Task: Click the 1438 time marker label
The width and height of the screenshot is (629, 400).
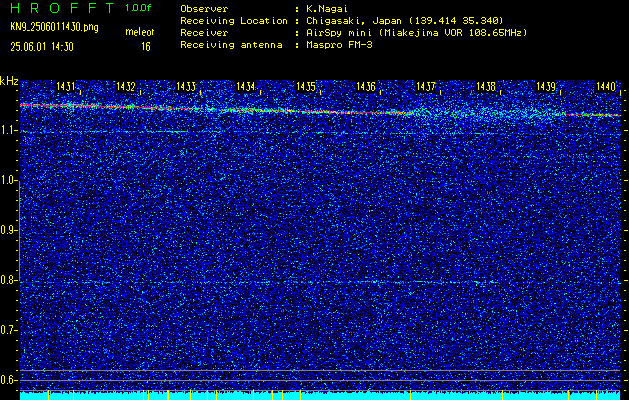Action: coord(486,86)
